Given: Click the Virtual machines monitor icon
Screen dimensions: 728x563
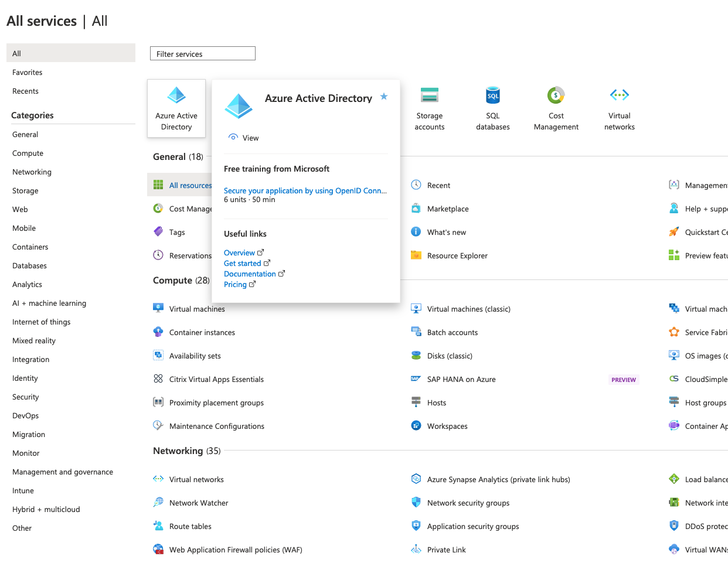Looking at the screenshot, I should (158, 308).
